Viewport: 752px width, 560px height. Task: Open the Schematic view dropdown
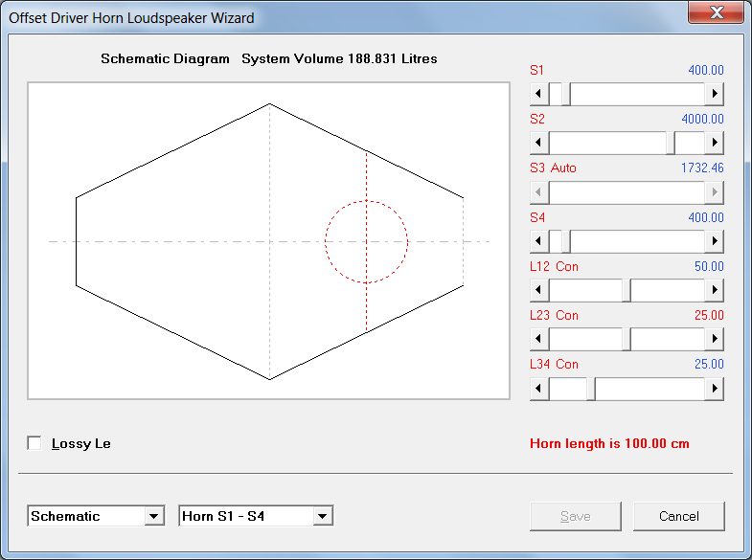pos(154,516)
